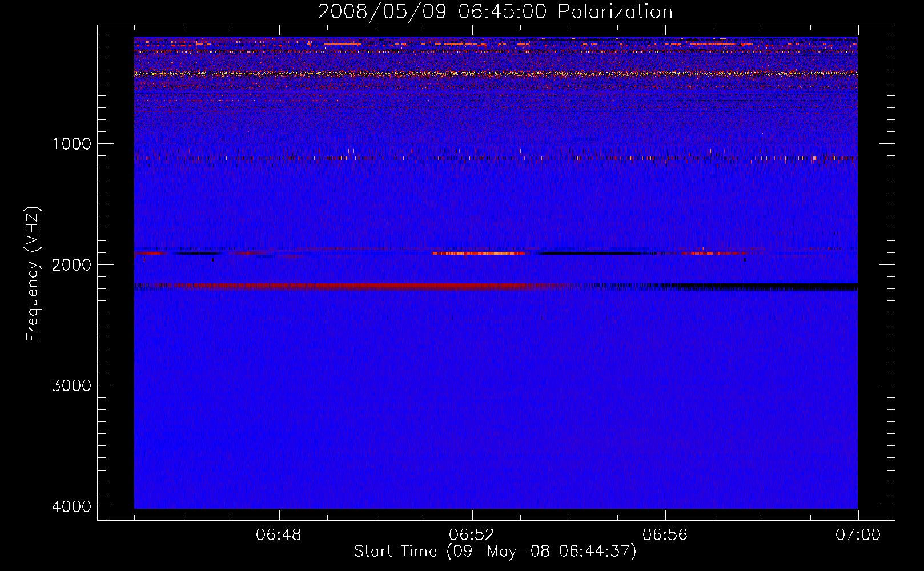Click the 1000 frequency tick label
924x571 pixels.
71,143
